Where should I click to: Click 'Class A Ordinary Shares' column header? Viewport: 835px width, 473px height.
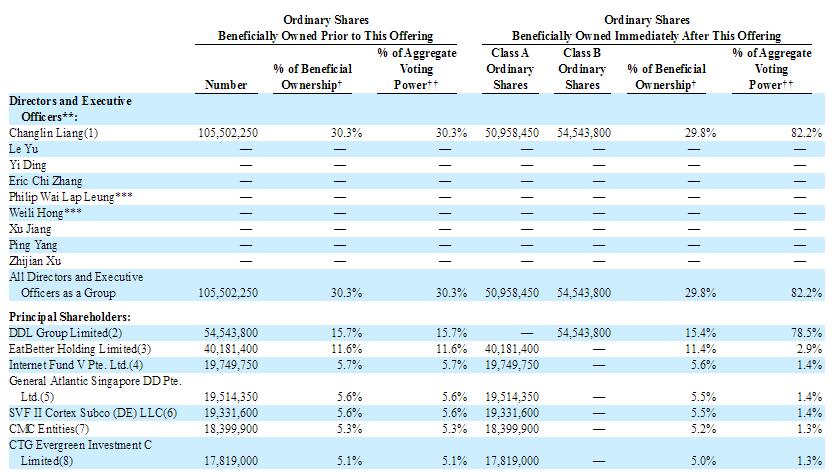[x=510, y=69]
